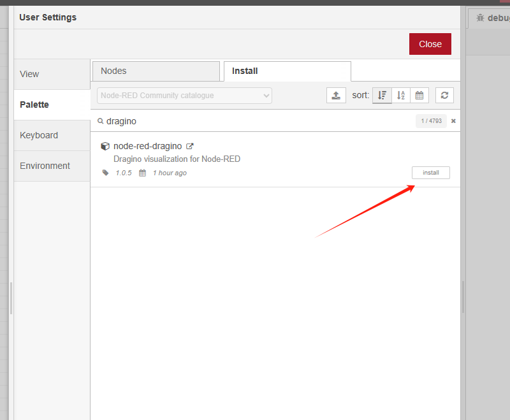The image size is (510, 420).
Task: Click the node-red-dragino package cube icon
Action: coord(105,147)
